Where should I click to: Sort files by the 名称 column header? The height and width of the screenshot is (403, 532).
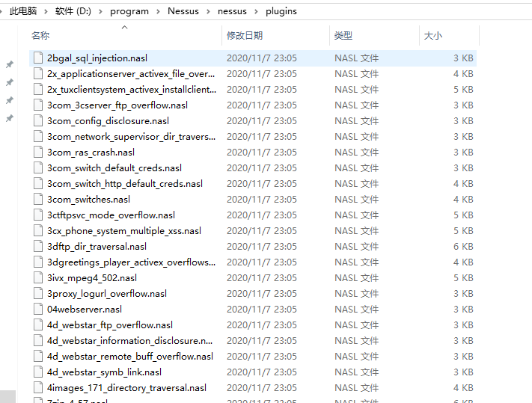tap(40, 36)
